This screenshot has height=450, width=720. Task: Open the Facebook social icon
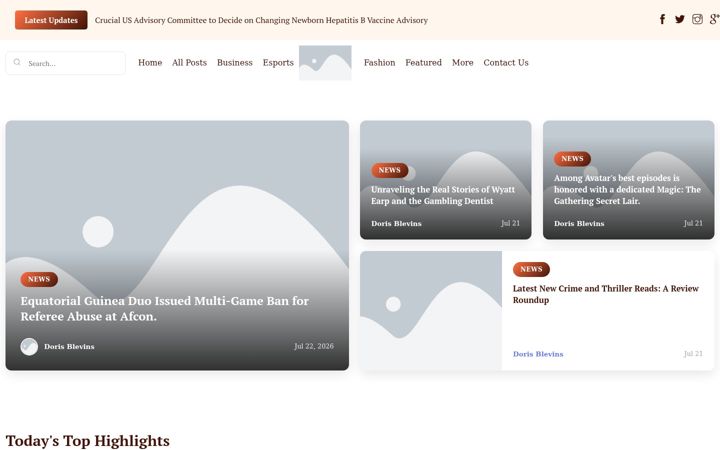[662, 19]
